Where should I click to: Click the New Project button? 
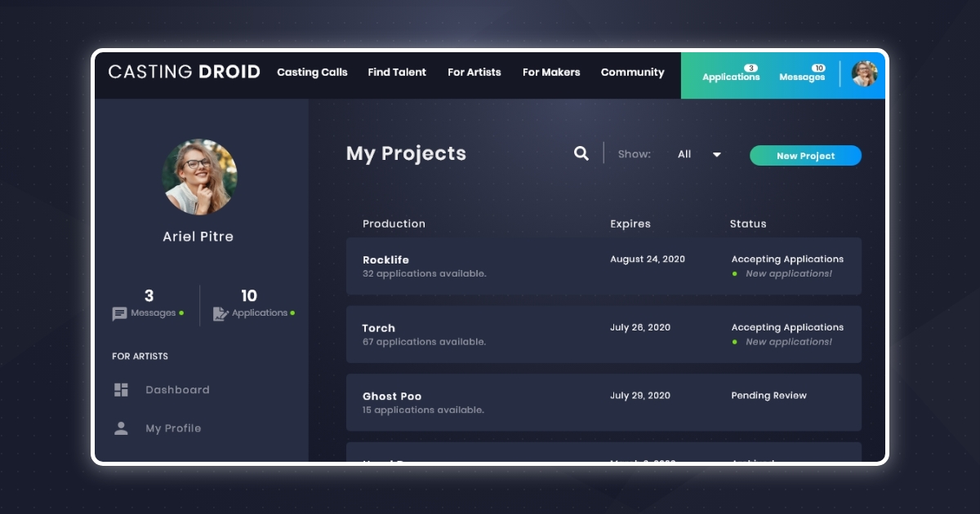click(805, 155)
